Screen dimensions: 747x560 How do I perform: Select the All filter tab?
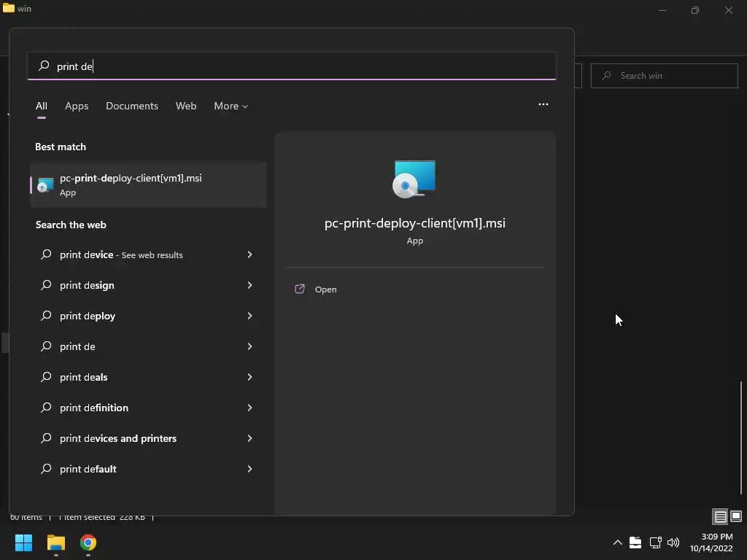pyautogui.click(x=42, y=106)
